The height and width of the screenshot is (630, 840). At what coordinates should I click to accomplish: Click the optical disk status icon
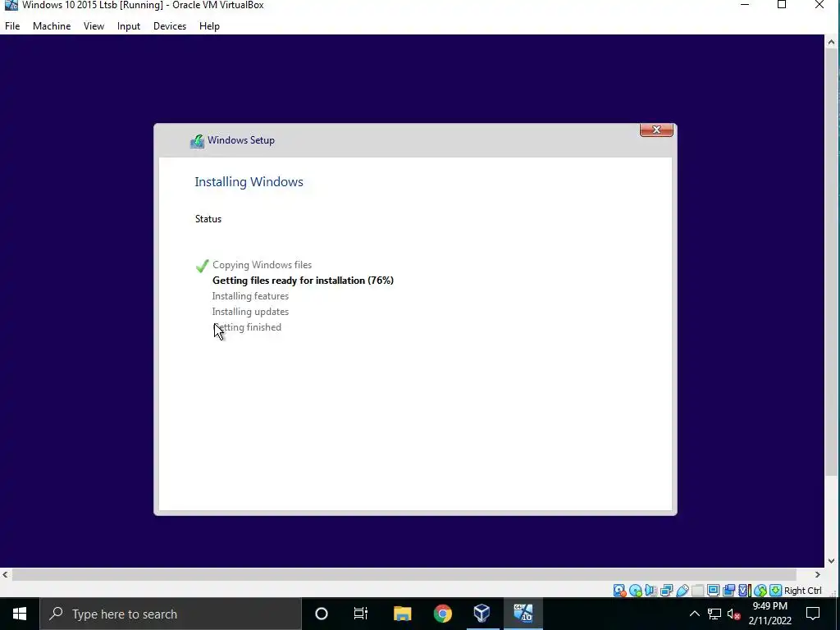636,591
